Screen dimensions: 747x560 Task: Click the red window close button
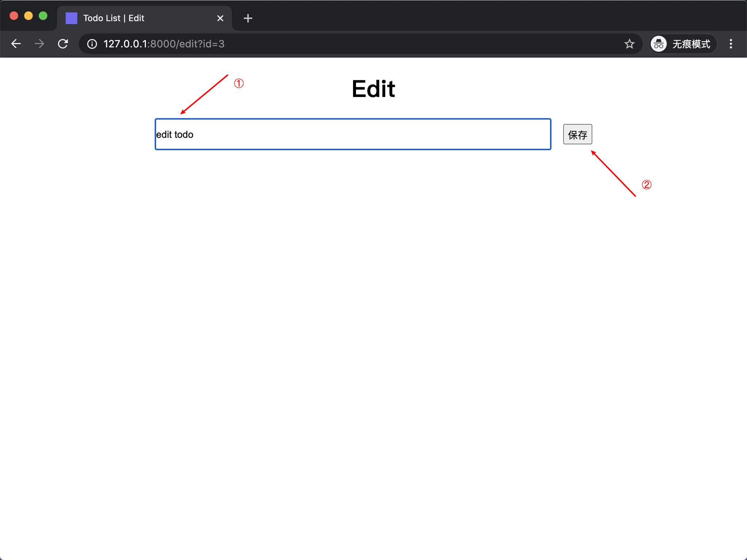pos(14,16)
